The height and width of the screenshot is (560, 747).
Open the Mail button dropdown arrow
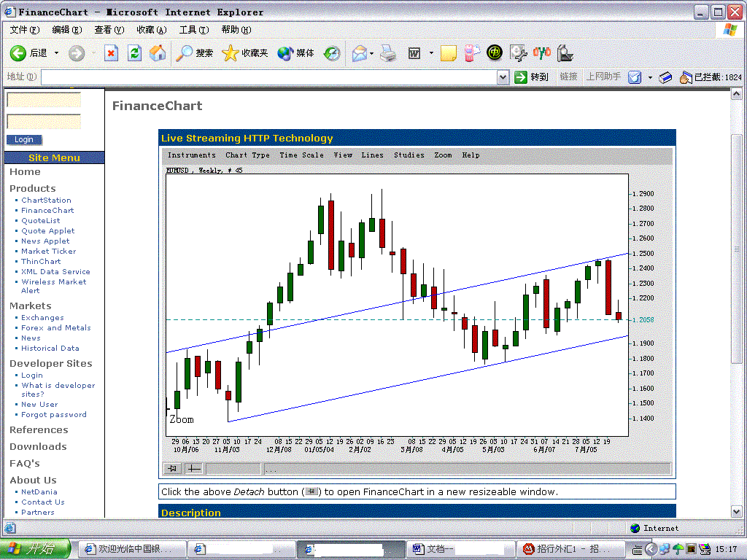(x=371, y=53)
